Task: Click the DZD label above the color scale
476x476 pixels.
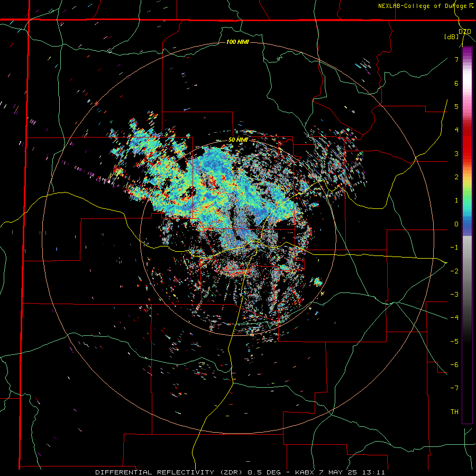Action: coord(465,31)
